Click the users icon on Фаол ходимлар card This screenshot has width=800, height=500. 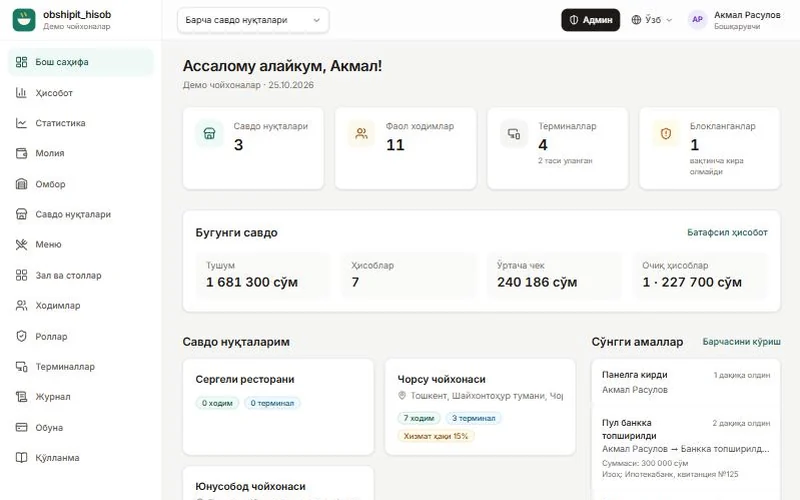(361, 134)
